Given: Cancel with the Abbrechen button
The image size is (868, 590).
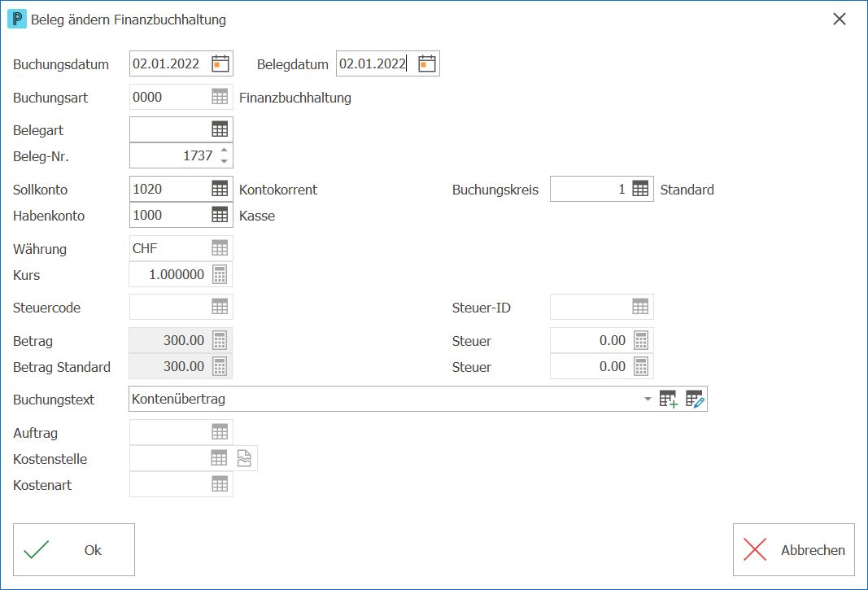Looking at the screenshot, I should click(794, 549).
